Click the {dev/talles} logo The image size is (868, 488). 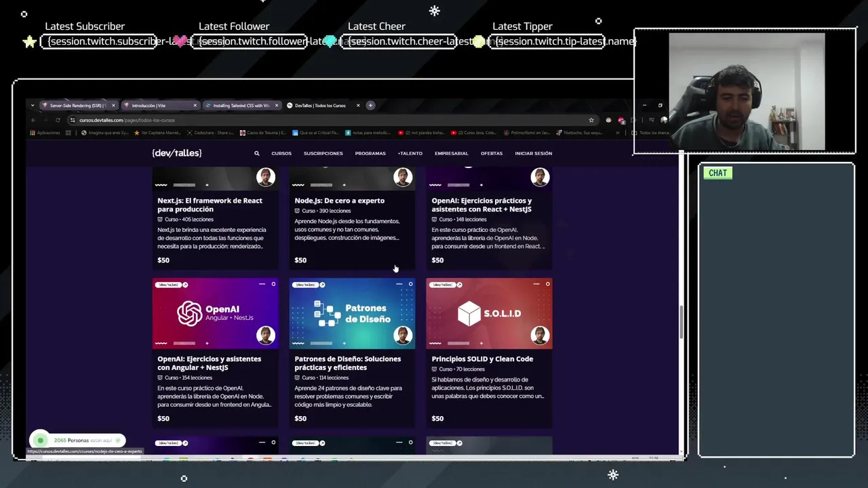pyautogui.click(x=176, y=153)
